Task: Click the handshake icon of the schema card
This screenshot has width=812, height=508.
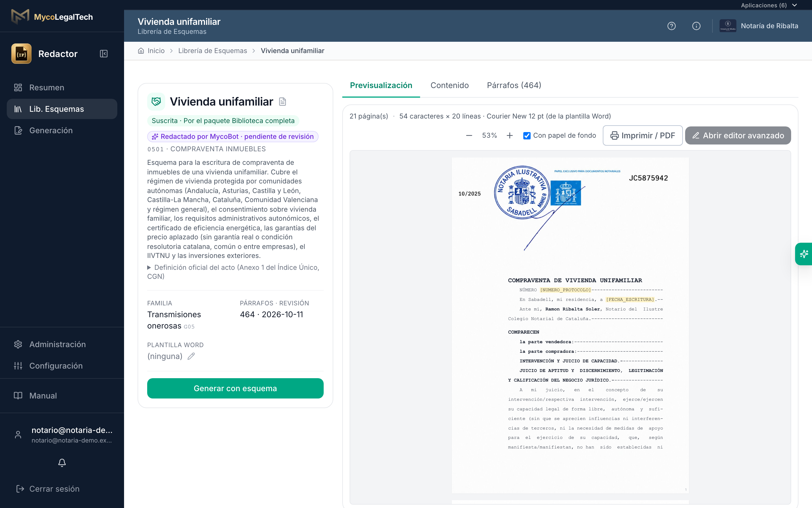Action: [x=156, y=102]
